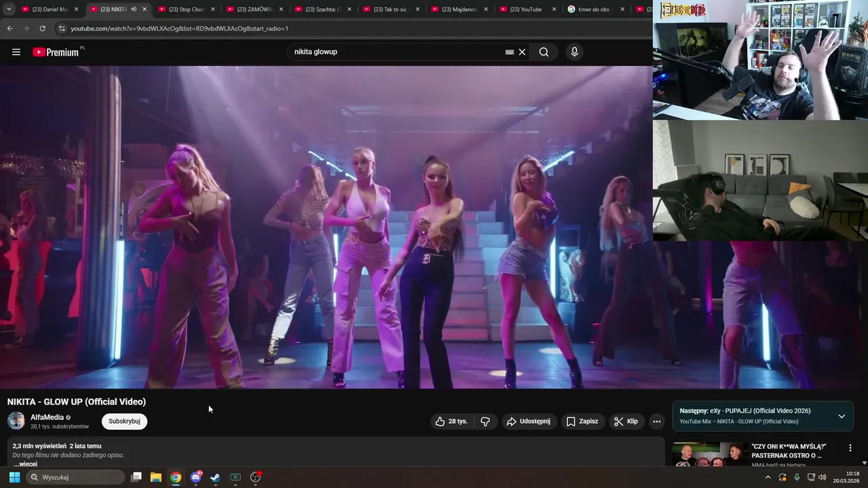
Task: Open the browser tab search dropdown
Action: (9, 9)
